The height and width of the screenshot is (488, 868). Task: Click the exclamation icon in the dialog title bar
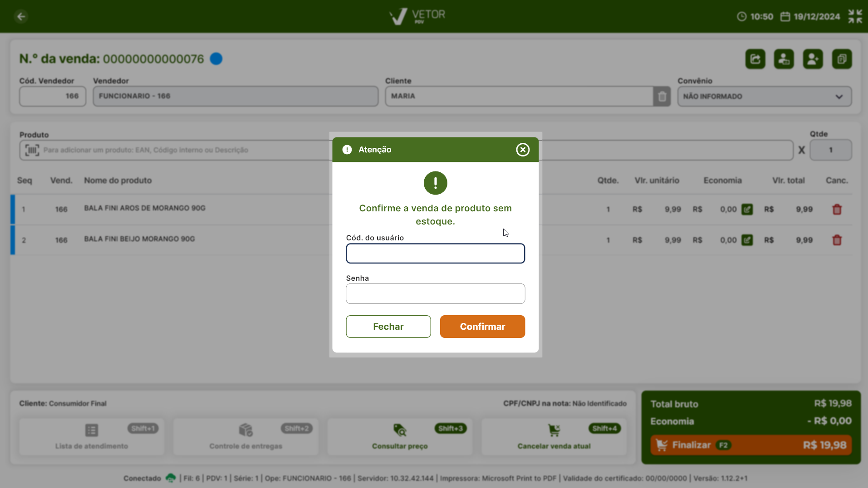coord(347,150)
